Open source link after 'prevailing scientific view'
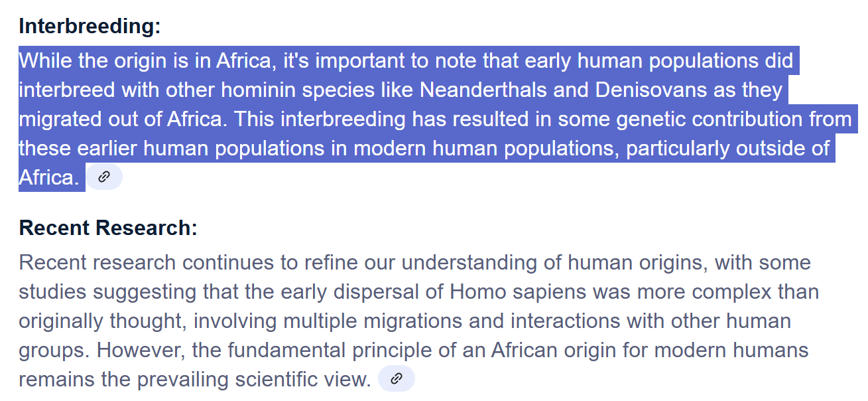Viewport: 868px width, 401px height. (x=397, y=378)
